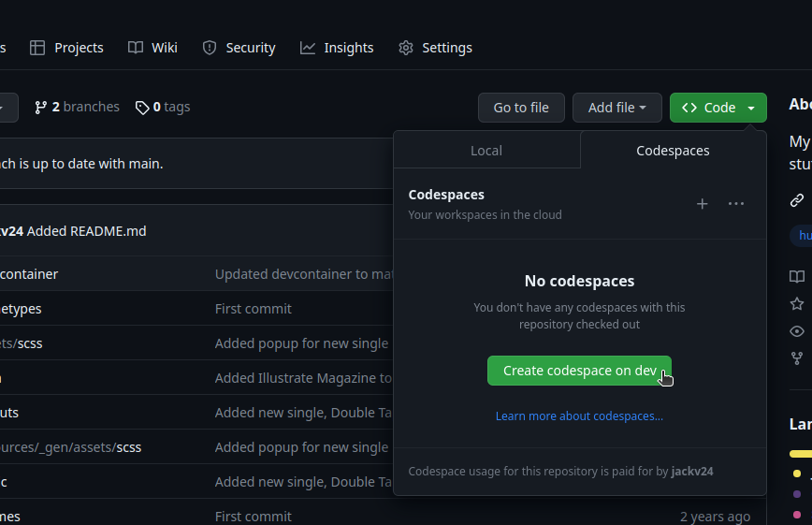Click the plus icon to create codespace
The width and height of the screenshot is (812, 525).
702,204
